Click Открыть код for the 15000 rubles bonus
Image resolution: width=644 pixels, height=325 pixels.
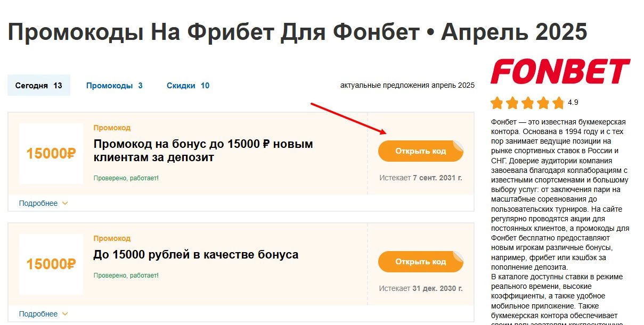[x=421, y=262]
